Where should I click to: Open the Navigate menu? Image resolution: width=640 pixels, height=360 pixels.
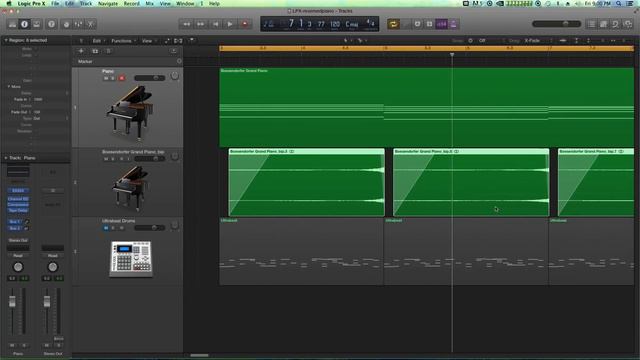[108, 3]
